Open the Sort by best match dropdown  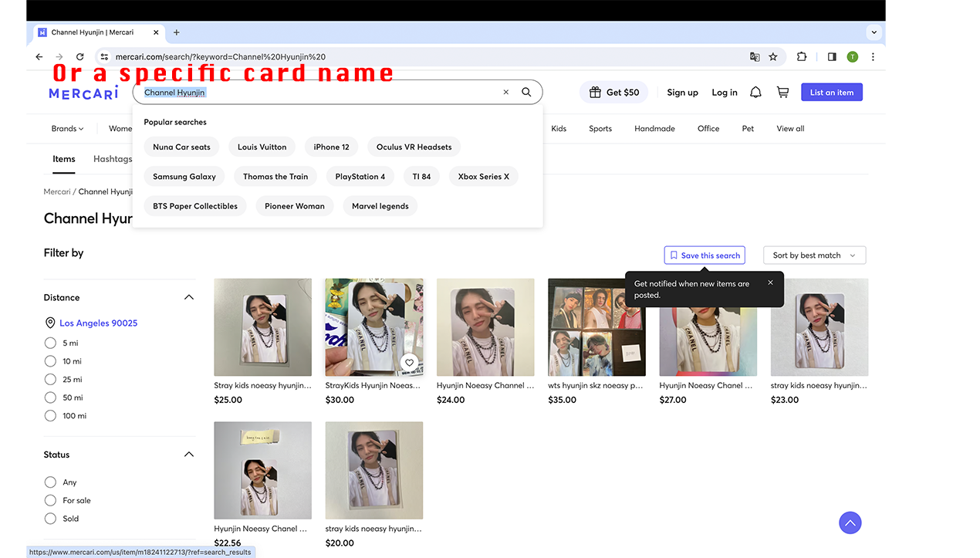click(815, 255)
